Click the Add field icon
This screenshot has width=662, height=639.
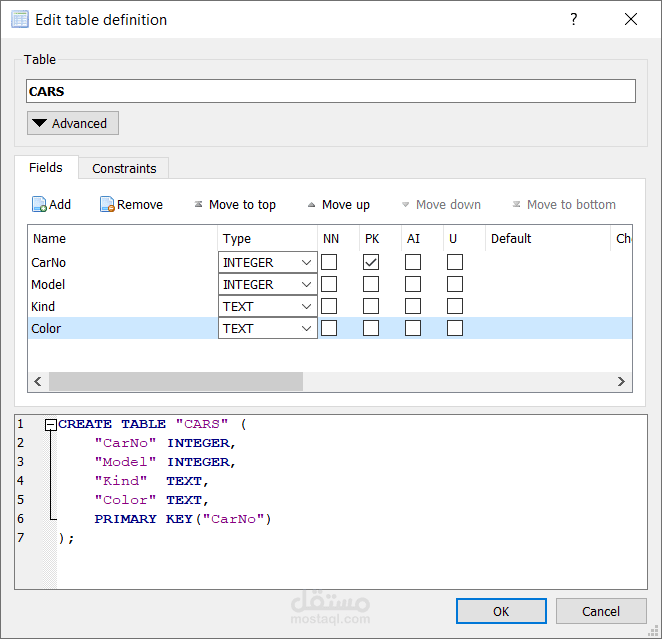[x=40, y=205]
